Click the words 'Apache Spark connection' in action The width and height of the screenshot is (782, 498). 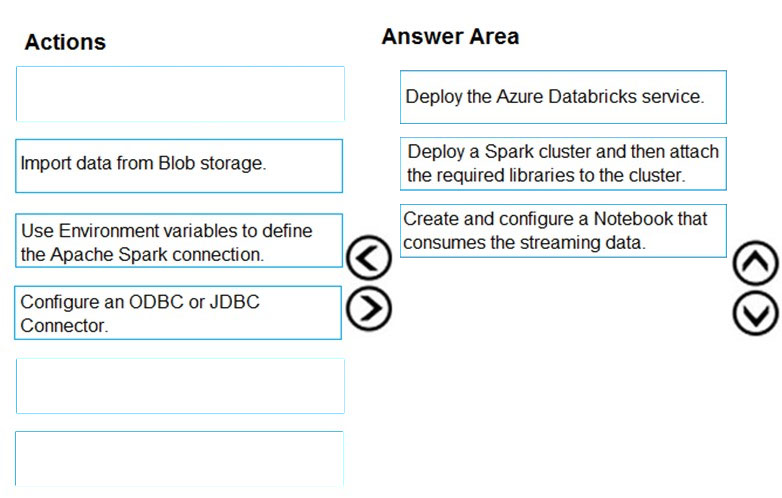(157, 255)
